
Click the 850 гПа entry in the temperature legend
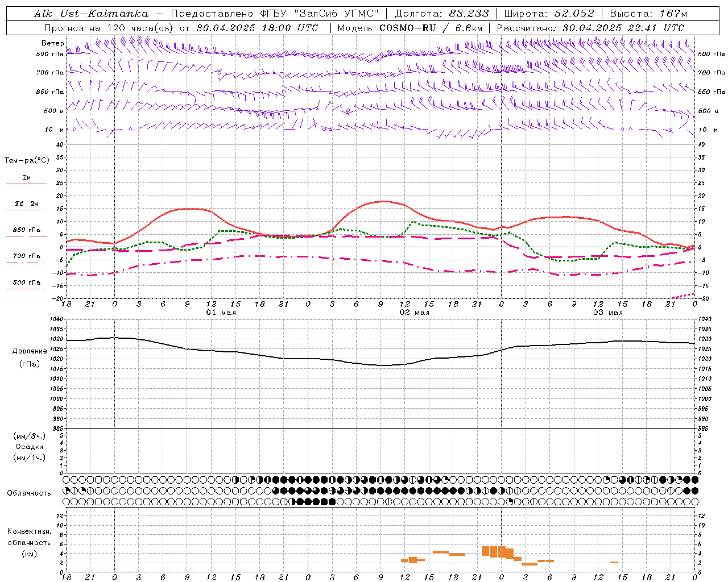pyautogui.click(x=27, y=230)
